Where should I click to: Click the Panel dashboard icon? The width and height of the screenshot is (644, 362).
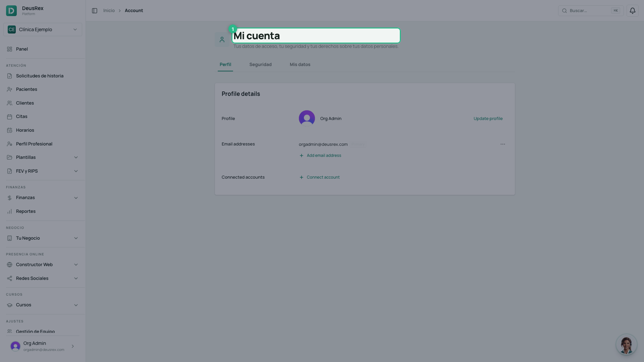coord(9,49)
